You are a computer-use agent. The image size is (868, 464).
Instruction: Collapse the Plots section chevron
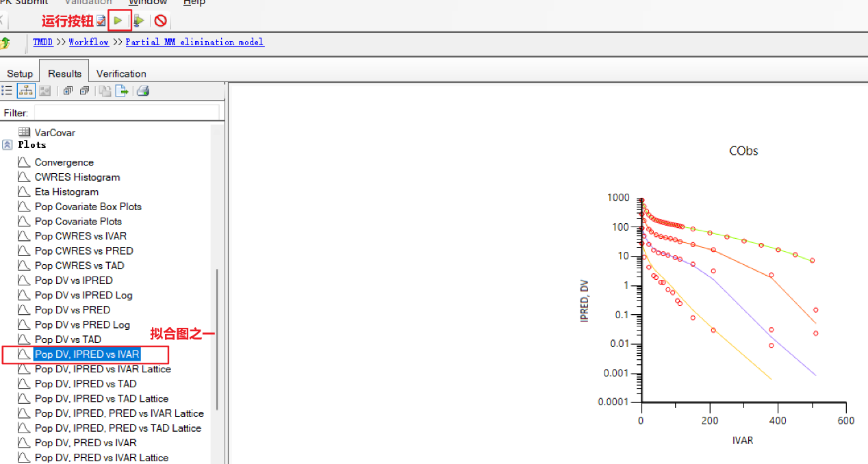tap(8, 145)
